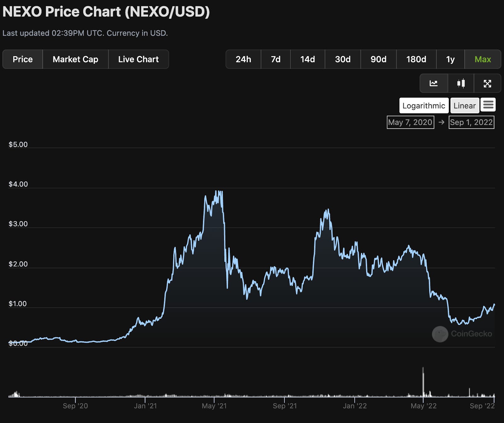Open fullscreen chart with expand icon
Screen dimensions: 504x423
tap(487, 83)
